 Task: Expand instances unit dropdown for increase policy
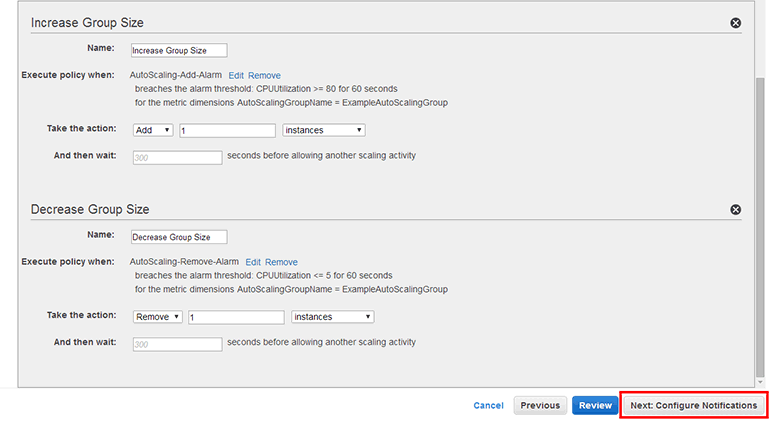coord(323,130)
